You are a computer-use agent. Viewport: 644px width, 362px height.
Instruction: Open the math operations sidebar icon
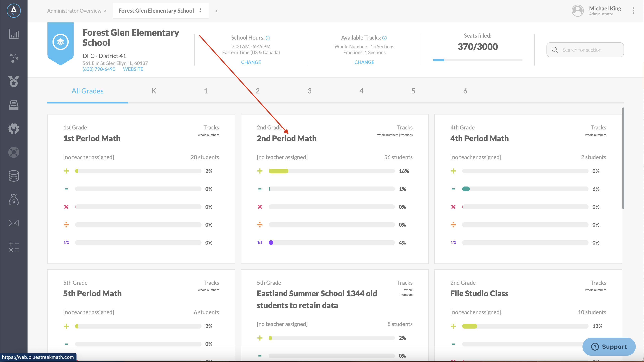14,247
